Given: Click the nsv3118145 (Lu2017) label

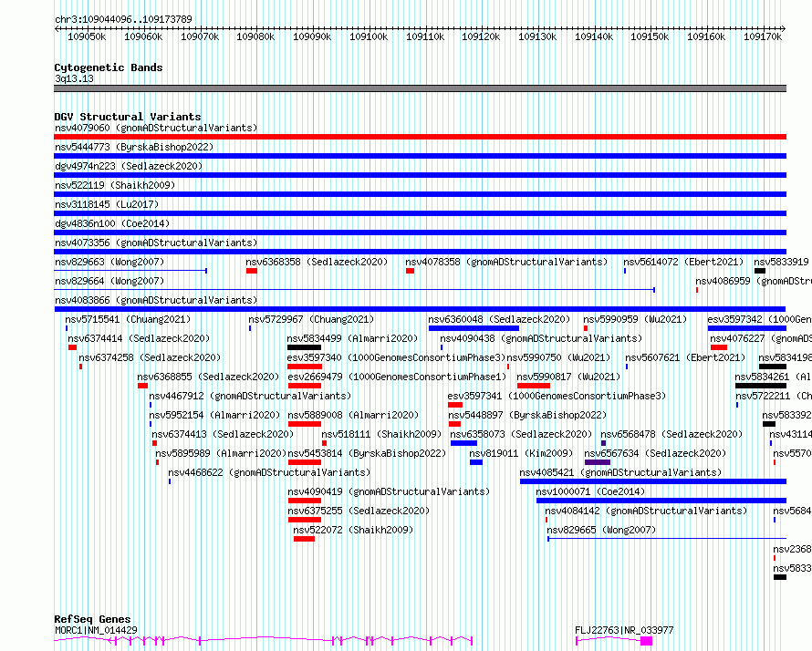Looking at the screenshot, I should (107, 204).
